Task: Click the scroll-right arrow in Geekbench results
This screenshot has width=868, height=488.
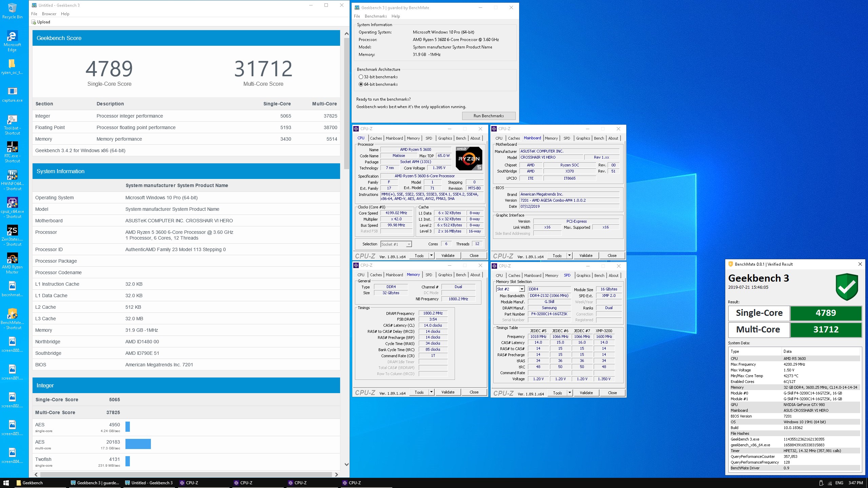Action: coord(336,474)
